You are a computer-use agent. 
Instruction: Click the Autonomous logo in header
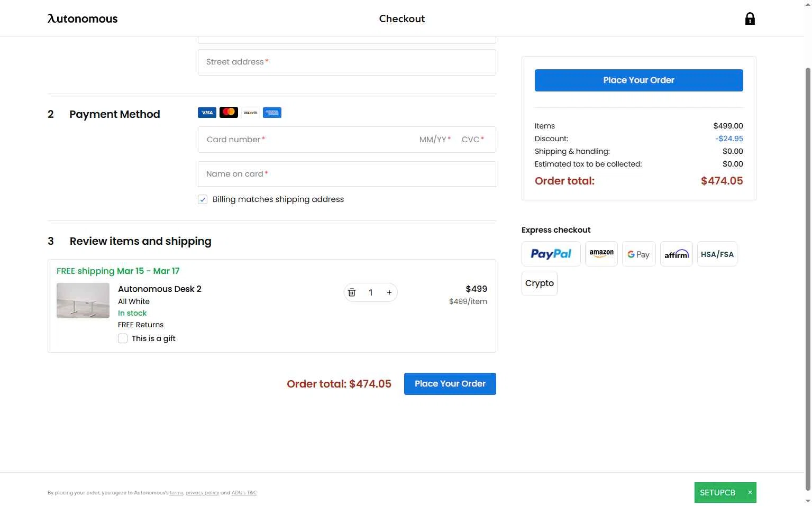click(x=83, y=19)
